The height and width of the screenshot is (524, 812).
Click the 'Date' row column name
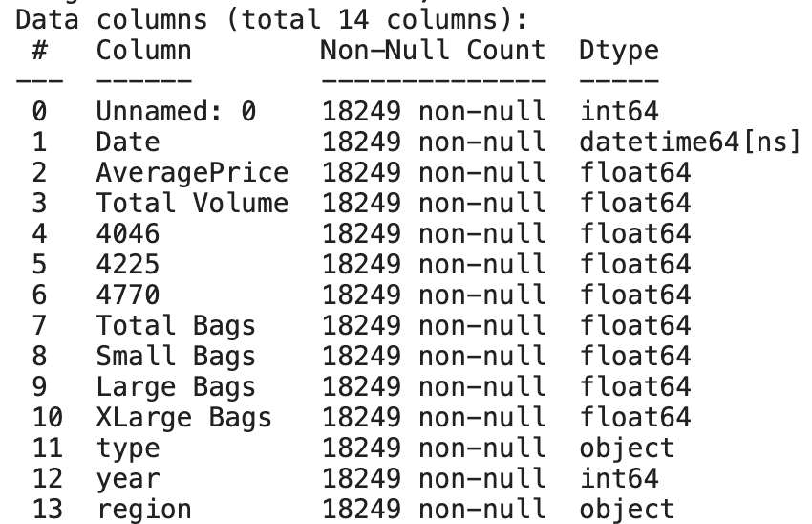pos(128,142)
